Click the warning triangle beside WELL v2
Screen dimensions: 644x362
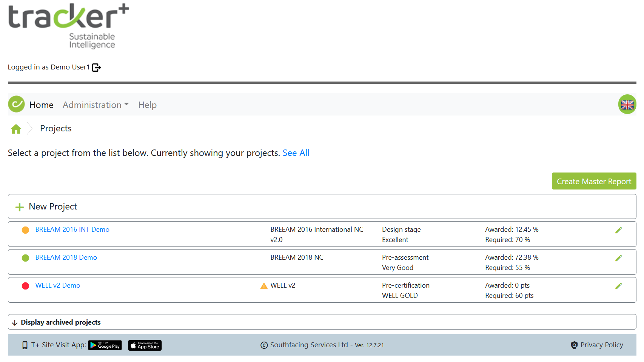[264, 286]
